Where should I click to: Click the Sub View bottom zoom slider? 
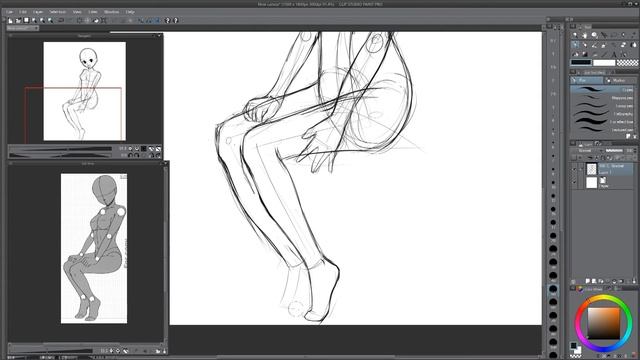[51, 351]
